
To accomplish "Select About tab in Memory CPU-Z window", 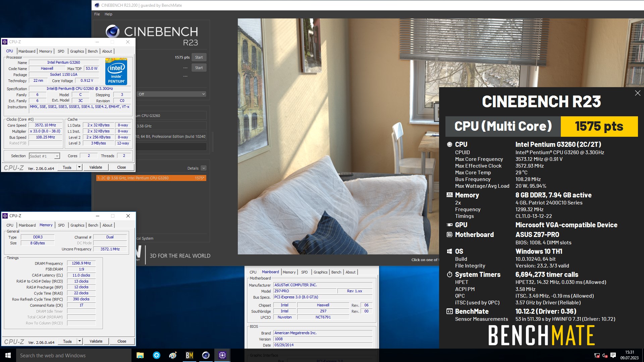I will [108, 225].
